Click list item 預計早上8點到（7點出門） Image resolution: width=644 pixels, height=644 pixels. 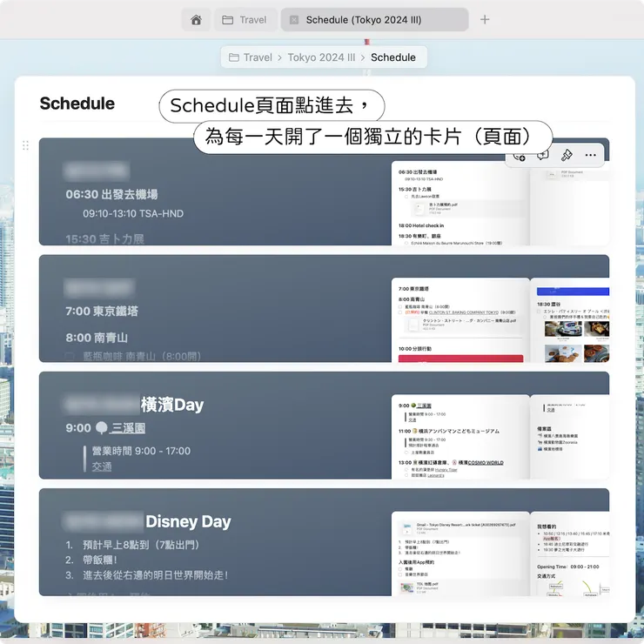click(x=141, y=545)
